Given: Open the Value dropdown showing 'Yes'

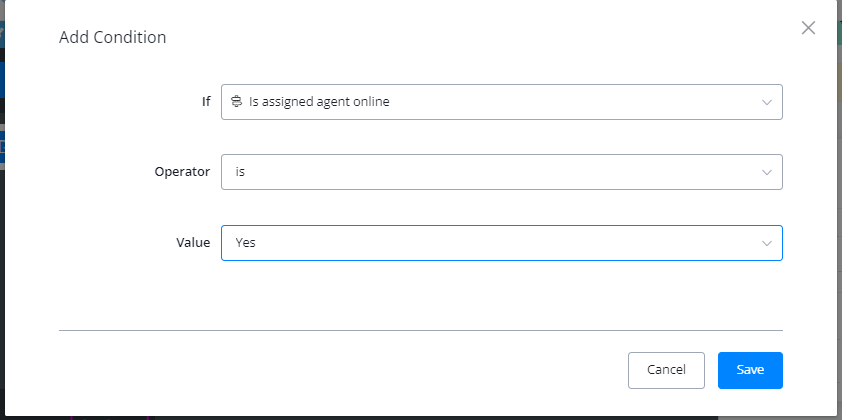Looking at the screenshot, I should [500, 243].
